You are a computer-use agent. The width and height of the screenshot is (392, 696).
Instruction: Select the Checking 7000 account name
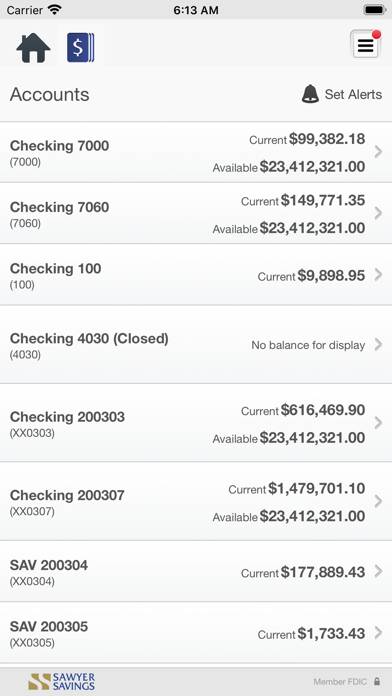59,146
